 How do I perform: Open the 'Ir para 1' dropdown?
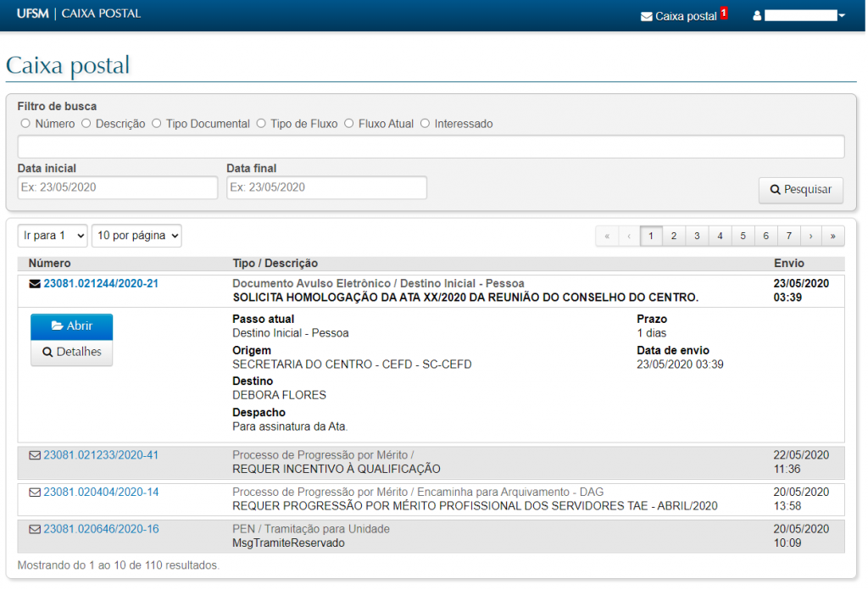pyautogui.click(x=53, y=236)
